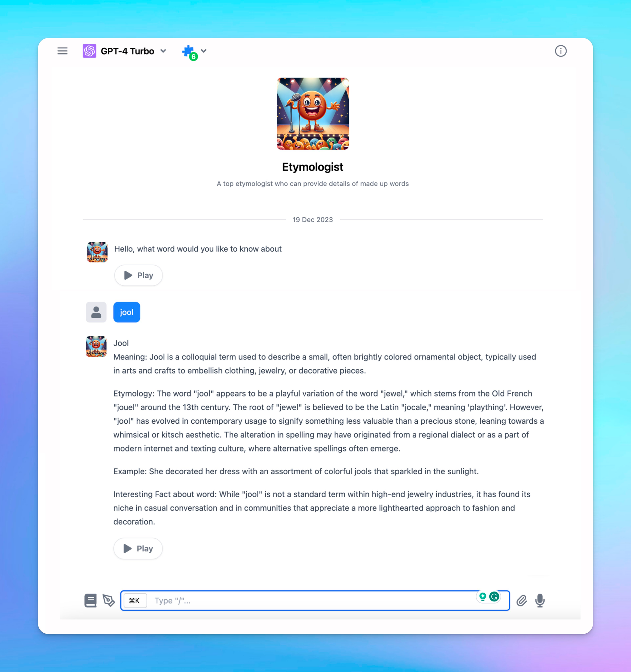The width and height of the screenshot is (631, 672).
Task: Click the hamburger menu icon
Action: tap(62, 51)
